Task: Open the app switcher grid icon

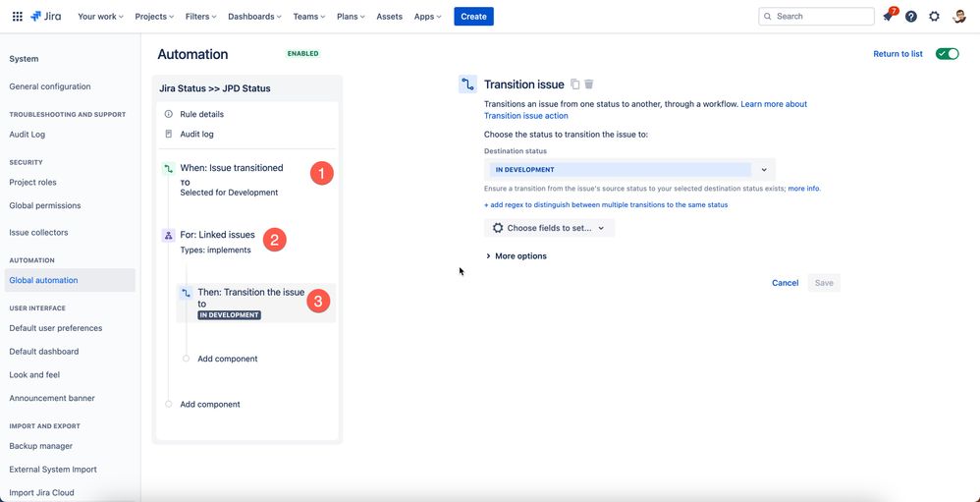Action: (18, 17)
